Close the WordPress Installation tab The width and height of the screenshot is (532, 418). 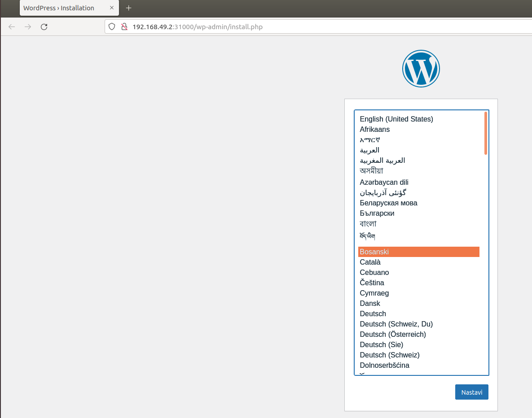(112, 8)
